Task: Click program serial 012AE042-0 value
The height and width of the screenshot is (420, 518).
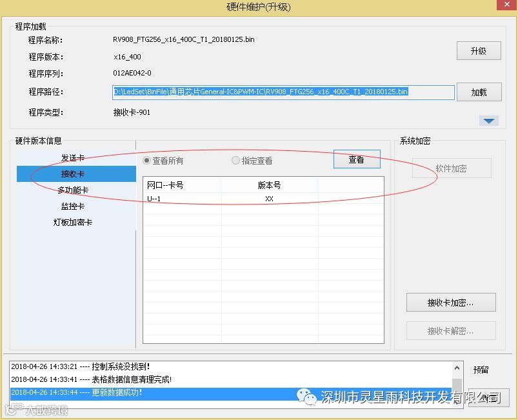Action: click(x=132, y=73)
